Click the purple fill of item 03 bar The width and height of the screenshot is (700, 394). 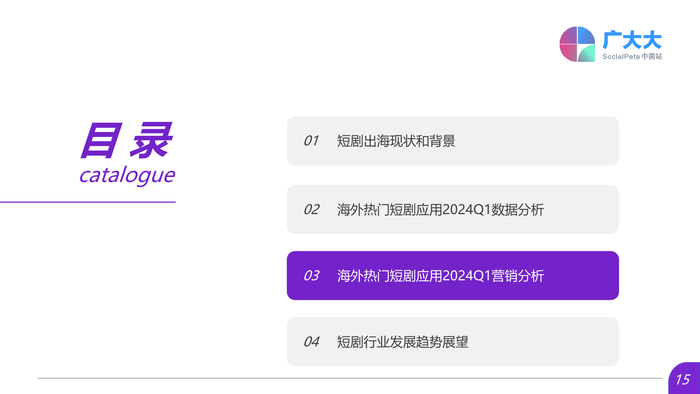tap(580, 275)
